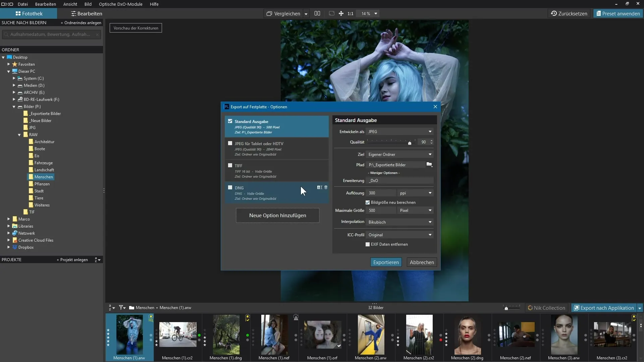Adjust the Qualität slider handle
Screen dimensions: 644x362
[x=410, y=143]
